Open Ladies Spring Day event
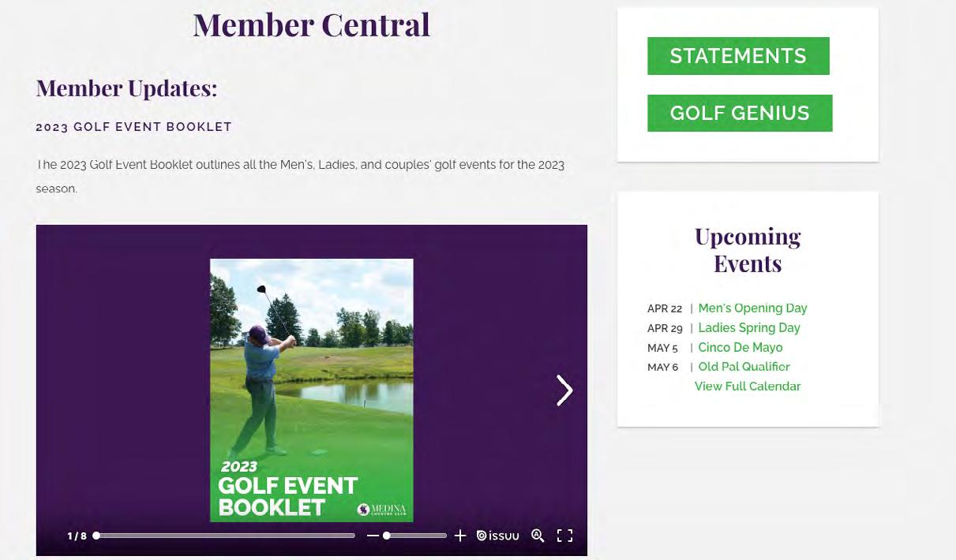This screenshot has width=956, height=560. click(748, 328)
